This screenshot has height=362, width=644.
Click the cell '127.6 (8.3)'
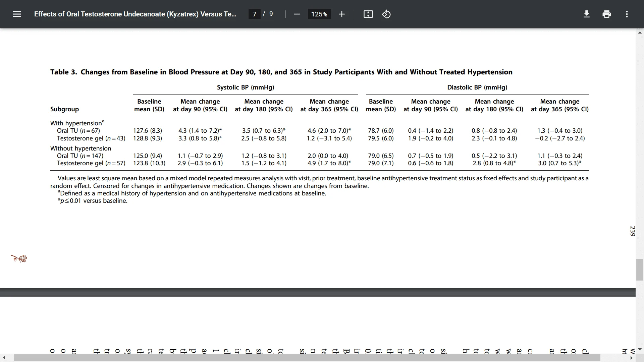pos(148,131)
